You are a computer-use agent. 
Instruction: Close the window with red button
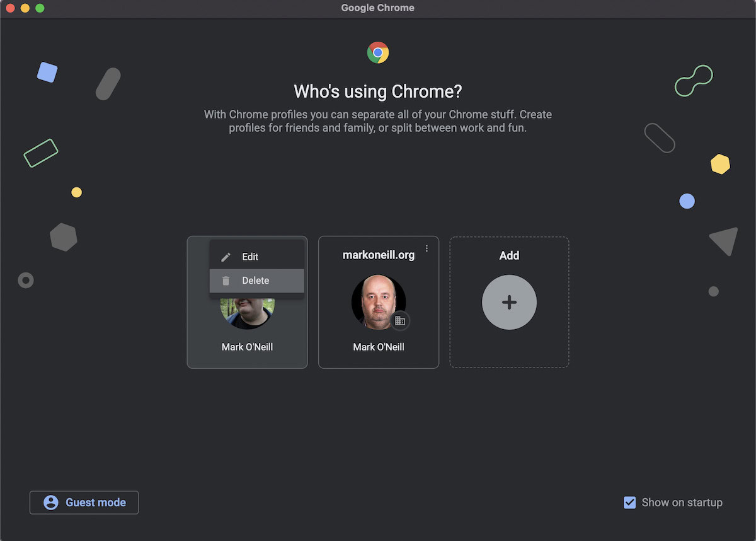(x=10, y=8)
